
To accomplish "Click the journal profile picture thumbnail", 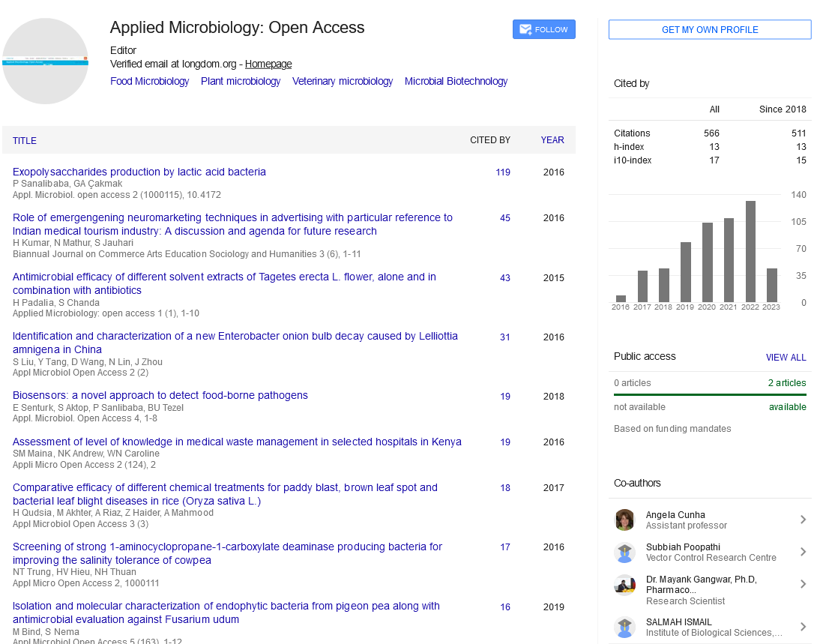I will 46,61.
